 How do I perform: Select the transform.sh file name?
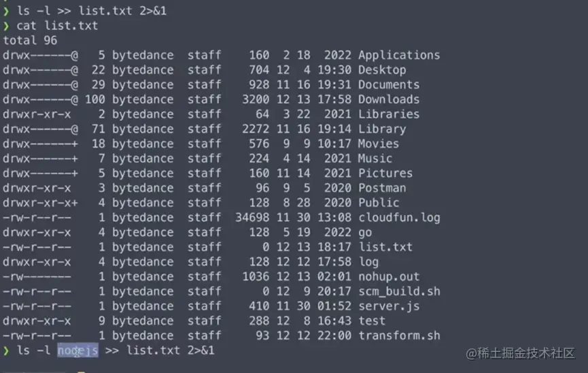[x=399, y=336]
